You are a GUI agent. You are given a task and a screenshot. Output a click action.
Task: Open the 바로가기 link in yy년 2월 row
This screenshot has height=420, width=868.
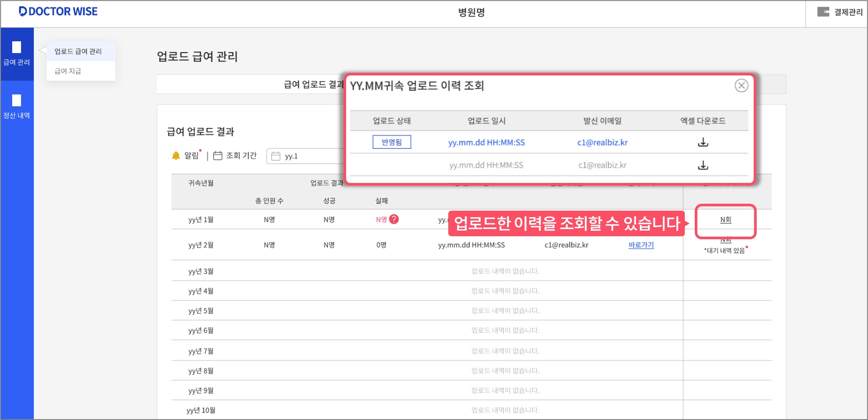point(641,245)
